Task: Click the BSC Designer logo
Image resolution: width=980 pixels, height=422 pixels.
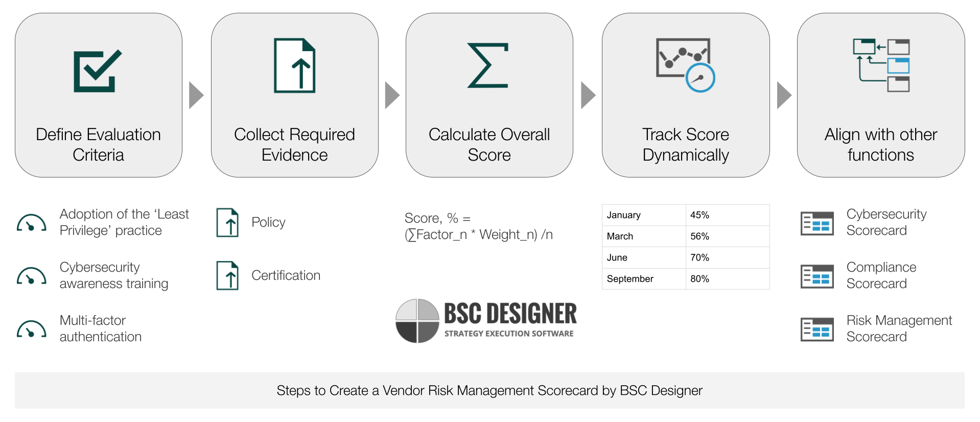Action: point(486,321)
